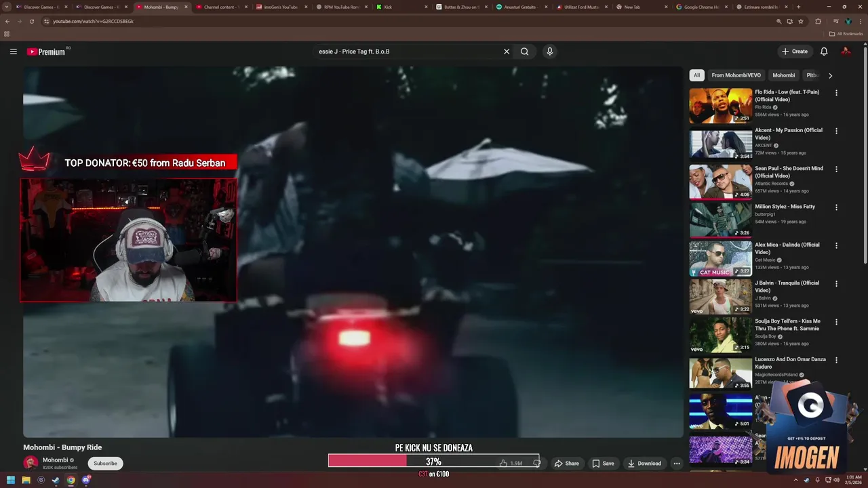Open Flo Rida - Low thumbnail
Screen dimensions: 868x488
pyautogui.click(x=720, y=106)
